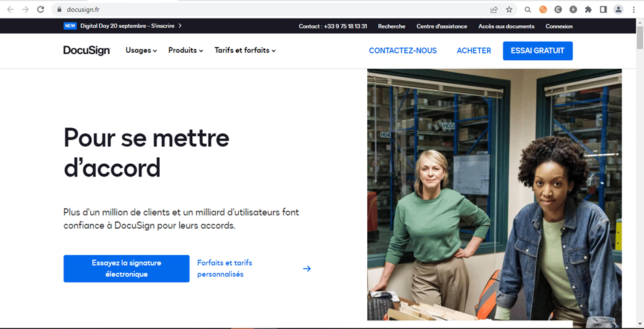Click the magnifier search icon in Chrome toolbar
This screenshot has height=329, width=644.
(x=528, y=9)
